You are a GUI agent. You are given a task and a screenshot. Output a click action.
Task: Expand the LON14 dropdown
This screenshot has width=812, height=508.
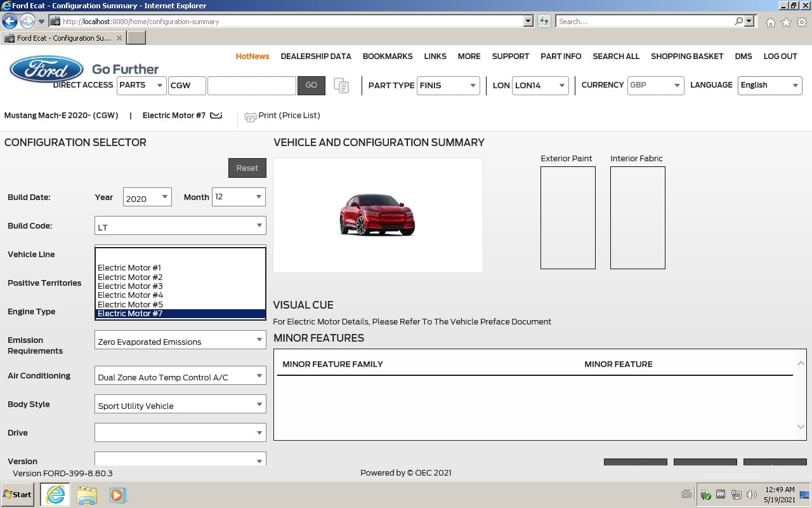click(x=540, y=85)
